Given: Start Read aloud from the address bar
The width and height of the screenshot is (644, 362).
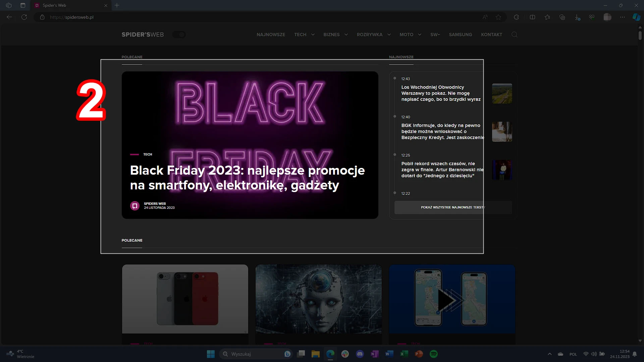Looking at the screenshot, I should point(485,17).
